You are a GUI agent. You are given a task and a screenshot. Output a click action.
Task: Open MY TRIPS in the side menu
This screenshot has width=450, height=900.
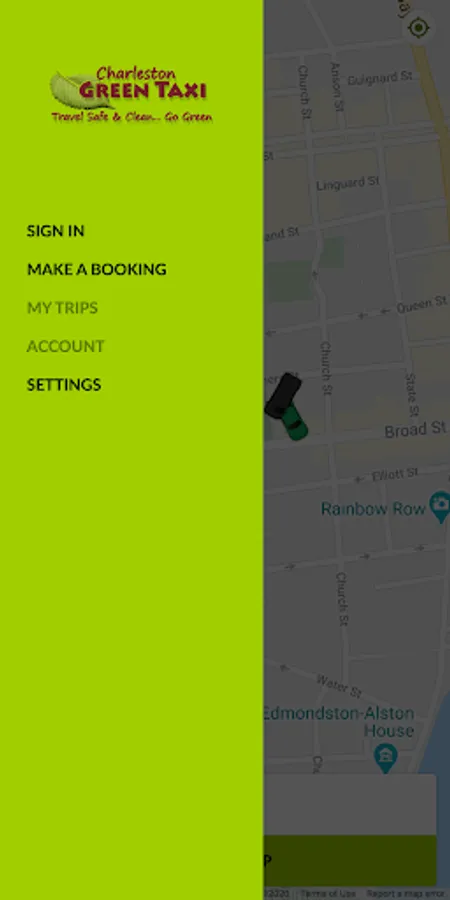(62, 308)
